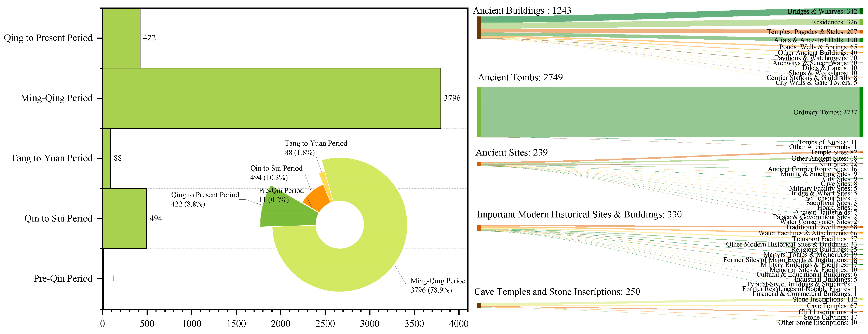Click 'Other Ancient Sites: 68' label
Image resolution: width=868 pixels, height=334 pixels.
(x=824, y=158)
